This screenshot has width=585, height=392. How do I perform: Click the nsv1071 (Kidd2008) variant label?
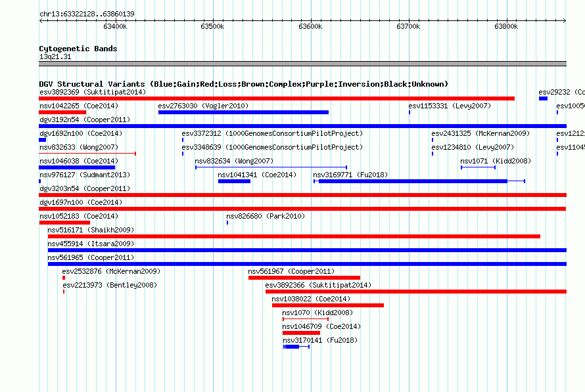coord(496,161)
